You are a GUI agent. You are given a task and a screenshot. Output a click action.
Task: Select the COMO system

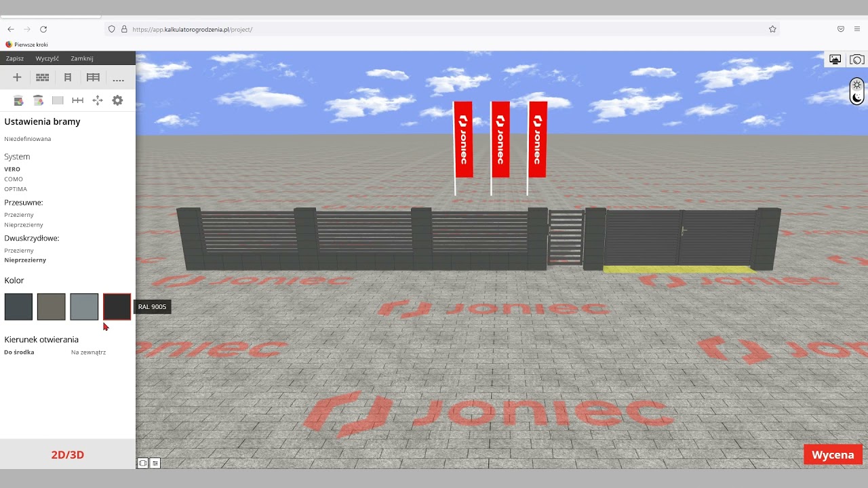(14, 179)
